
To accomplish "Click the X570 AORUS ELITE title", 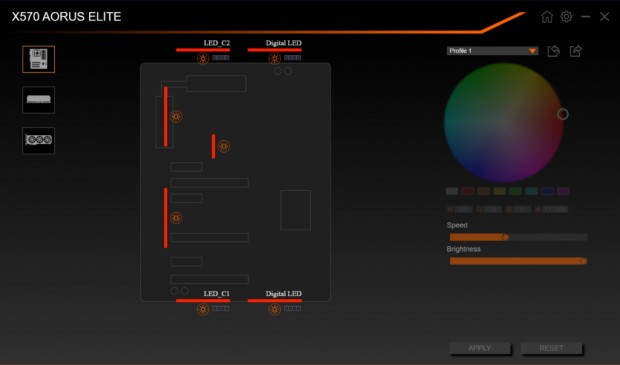I will click(x=66, y=17).
